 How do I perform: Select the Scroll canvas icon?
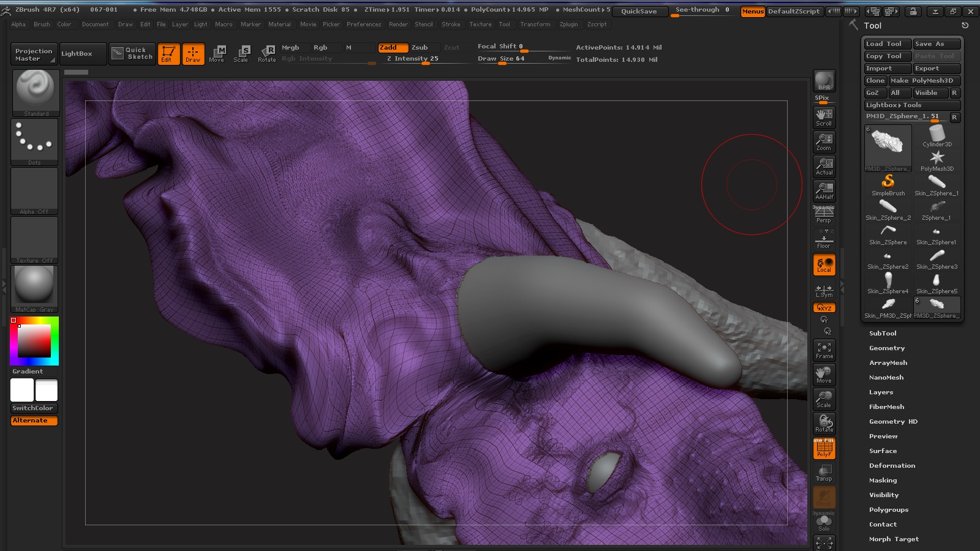pyautogui.click(x=824, y=117)
